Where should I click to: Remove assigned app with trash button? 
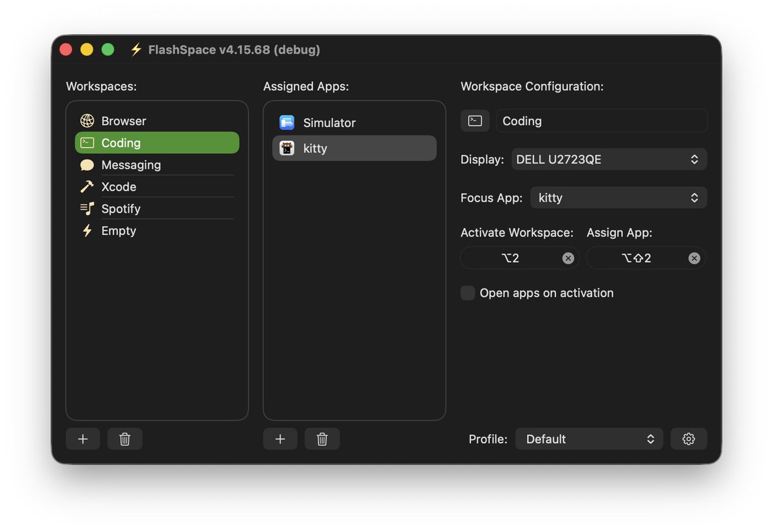(x=322, y=439)
